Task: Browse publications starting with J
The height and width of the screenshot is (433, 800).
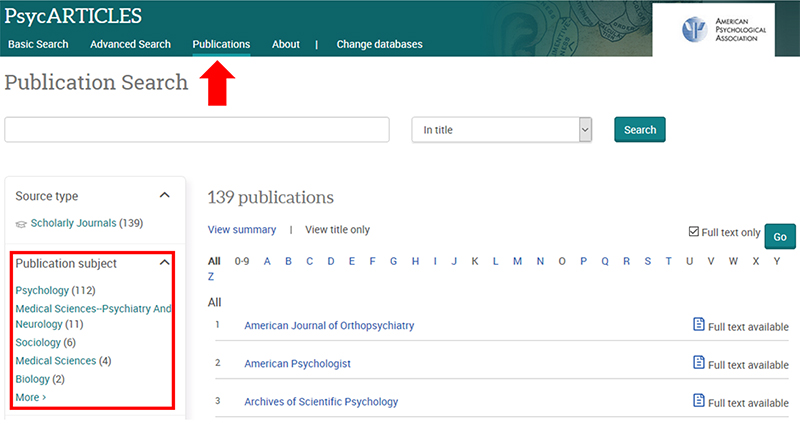Action: 454,261
